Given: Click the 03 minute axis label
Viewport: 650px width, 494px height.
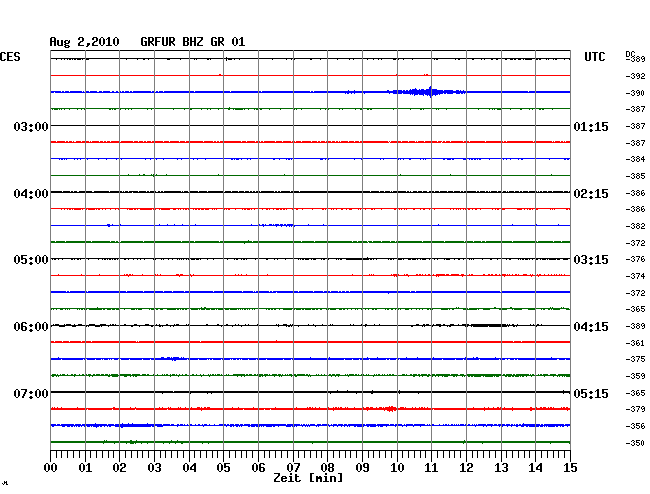Looking at the screenshot, I should (154, 468).
